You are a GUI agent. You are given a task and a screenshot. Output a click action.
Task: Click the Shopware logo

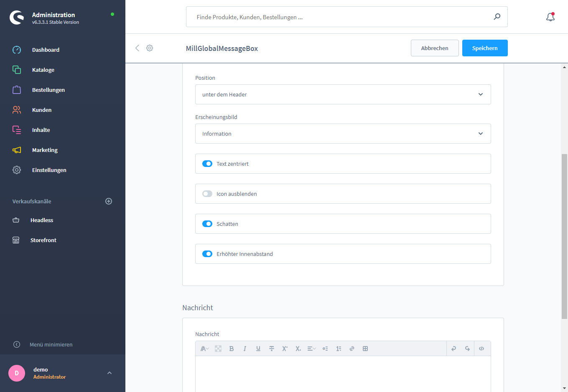(17, 18)
